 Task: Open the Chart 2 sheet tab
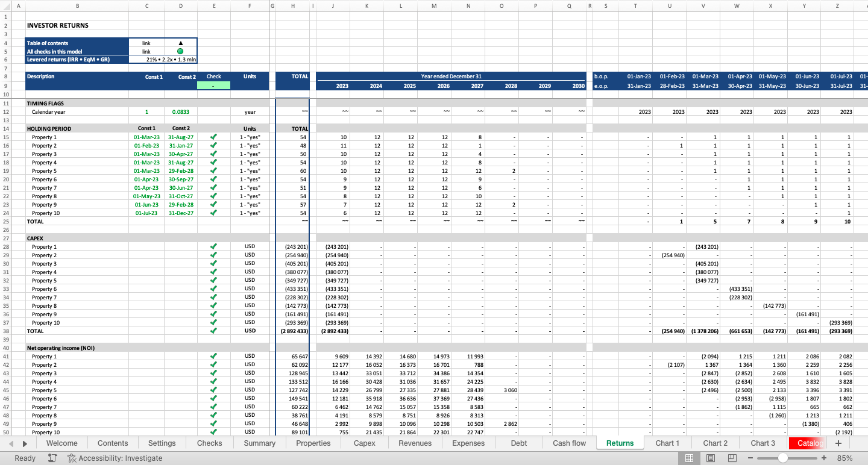coord(715,443)
